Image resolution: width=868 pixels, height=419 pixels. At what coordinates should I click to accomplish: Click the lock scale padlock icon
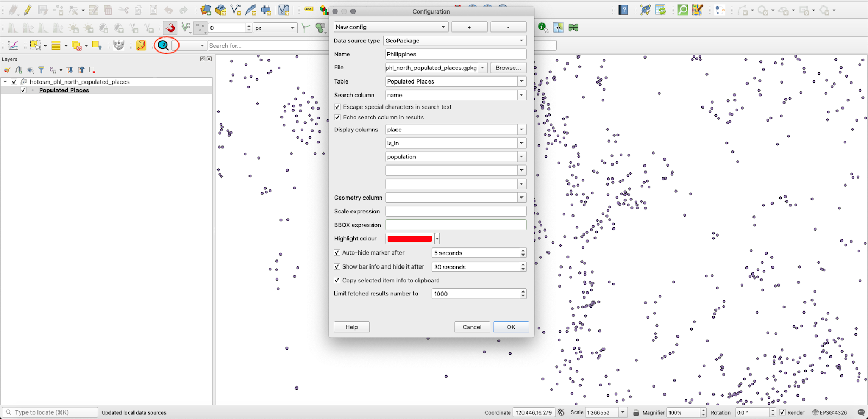[x=636, y=412]
